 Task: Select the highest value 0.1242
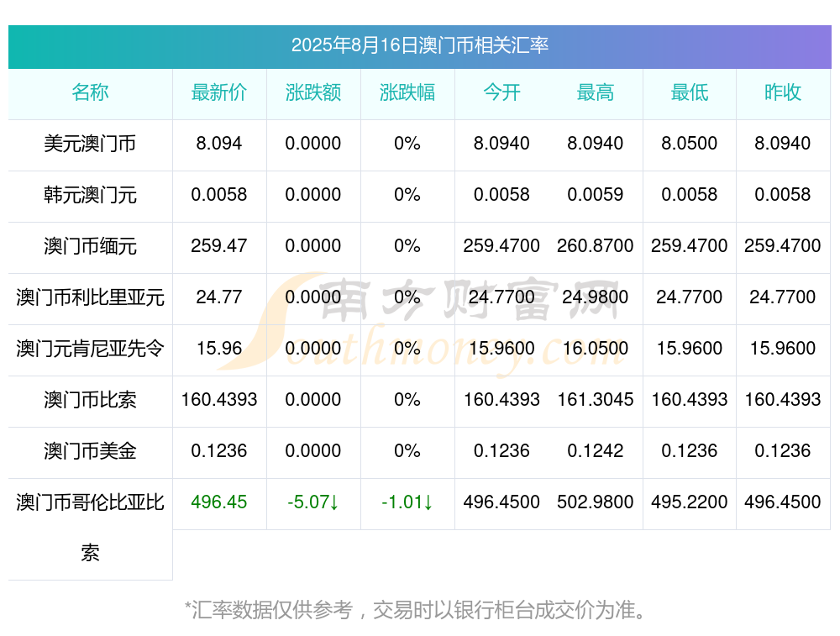[x=596, y=450]
